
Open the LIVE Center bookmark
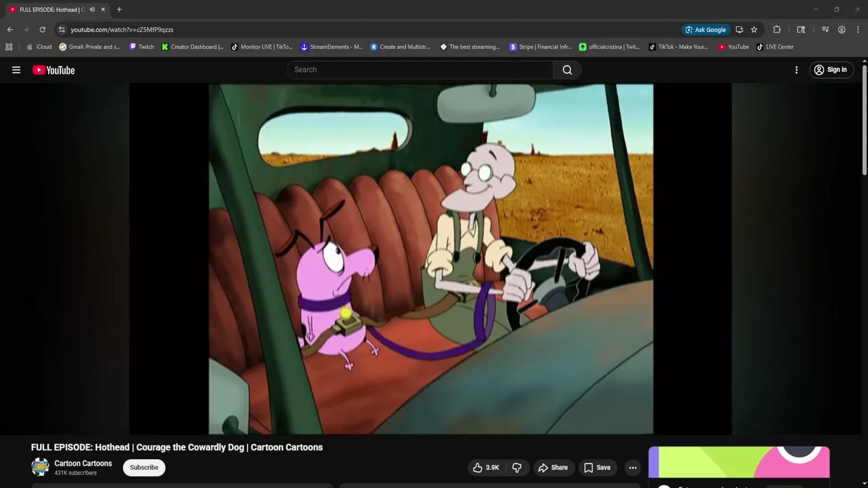pos(775,47)
